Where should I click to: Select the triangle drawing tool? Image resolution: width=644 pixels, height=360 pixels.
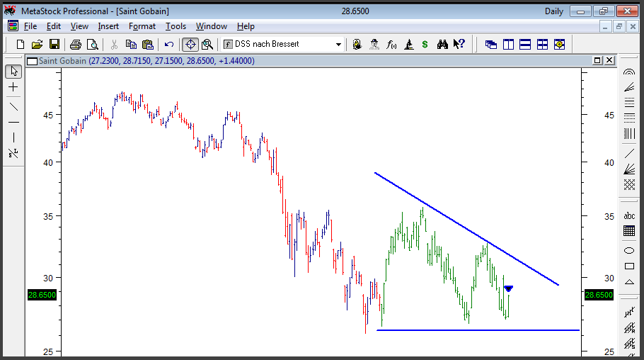(x=629, y=282)
